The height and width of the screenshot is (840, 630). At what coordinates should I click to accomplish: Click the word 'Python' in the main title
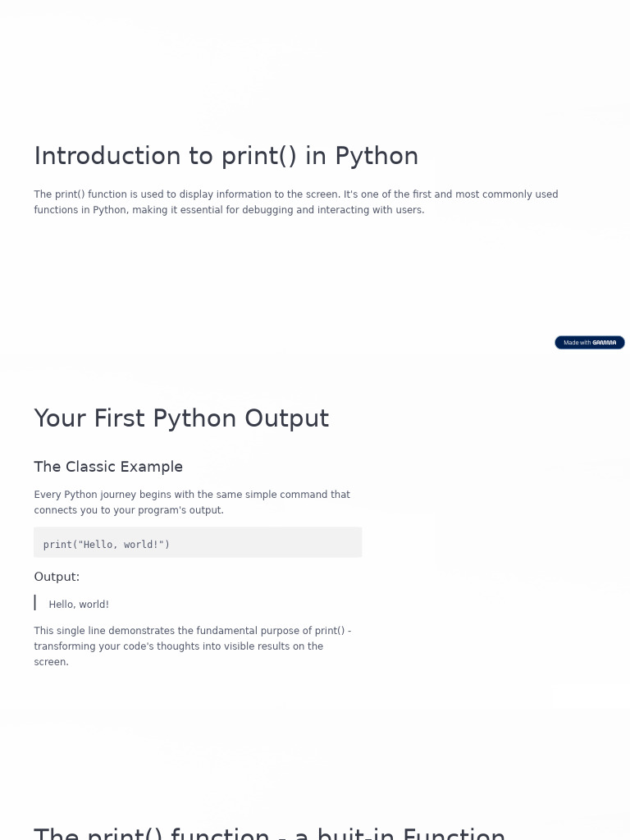coord(377,156)
